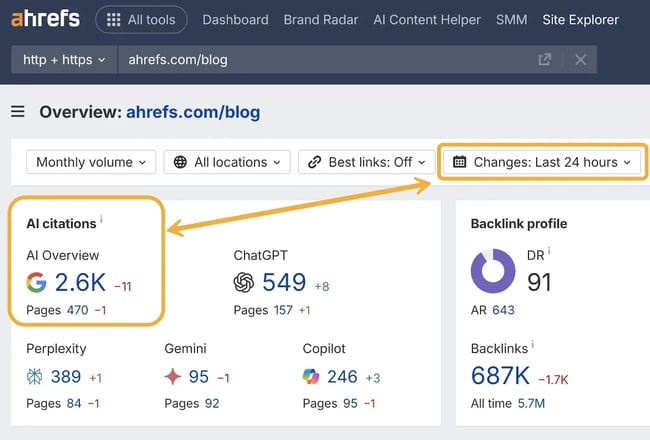Click the Copilot logo icon
The image size is (650, 440).
click(311, 377)
